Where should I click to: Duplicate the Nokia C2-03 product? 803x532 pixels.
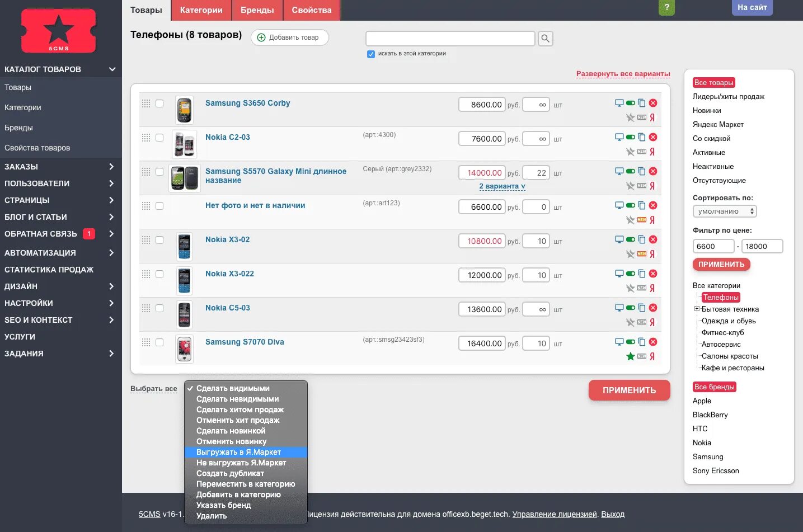point(642,137)
